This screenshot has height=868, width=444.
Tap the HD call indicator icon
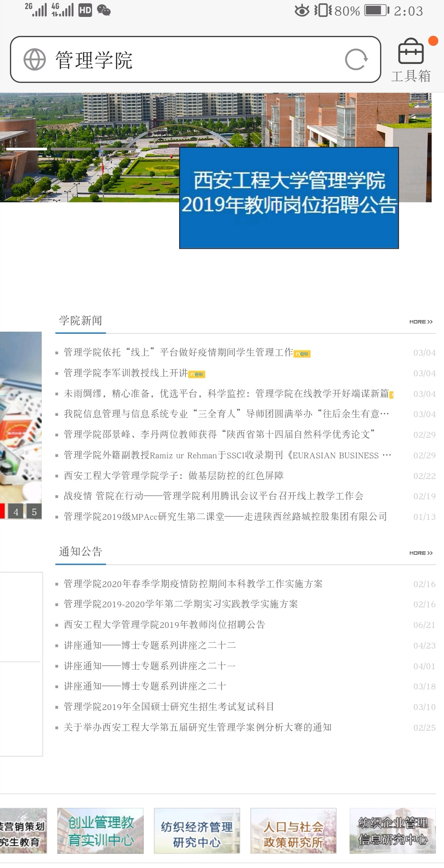click(85, 10)
